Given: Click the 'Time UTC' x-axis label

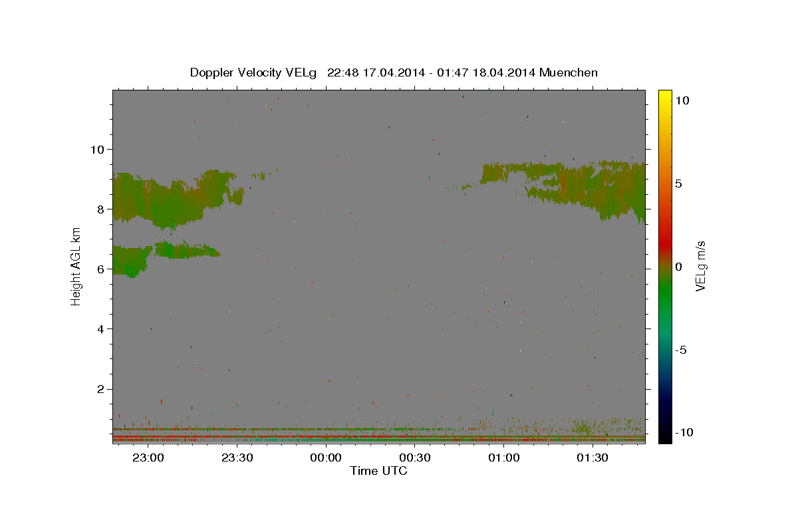Looking at the screenshot, I should tap(378, 471).
